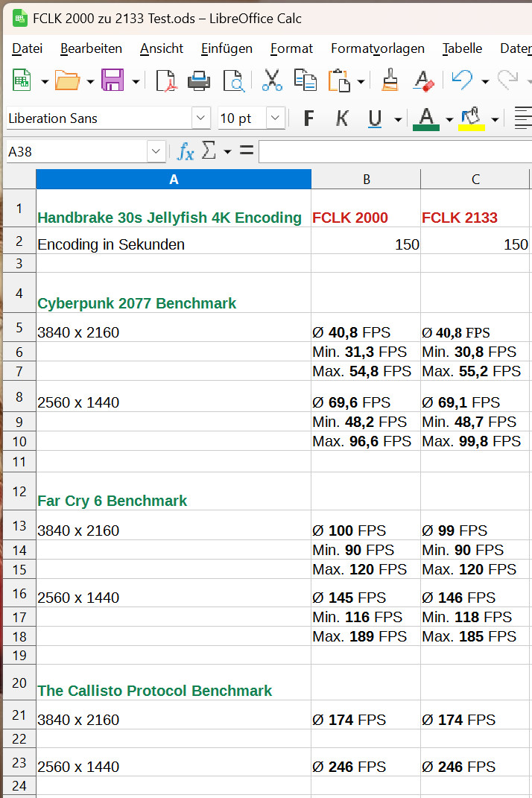This screenshot has height=798, width=532.
Task: Click cell 'Max. 99,8 FPS'
Action: [475, 441]
